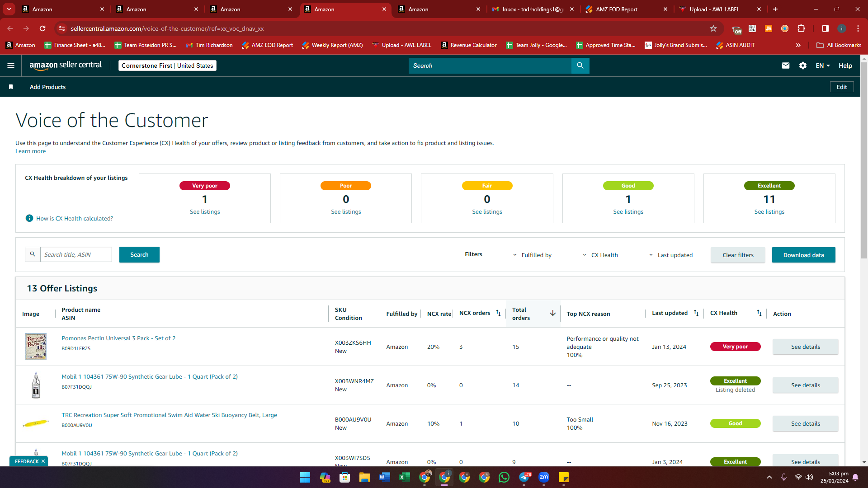Click See details for TRC Swim Aid row
868x488 pixels.
pos(805,423)
